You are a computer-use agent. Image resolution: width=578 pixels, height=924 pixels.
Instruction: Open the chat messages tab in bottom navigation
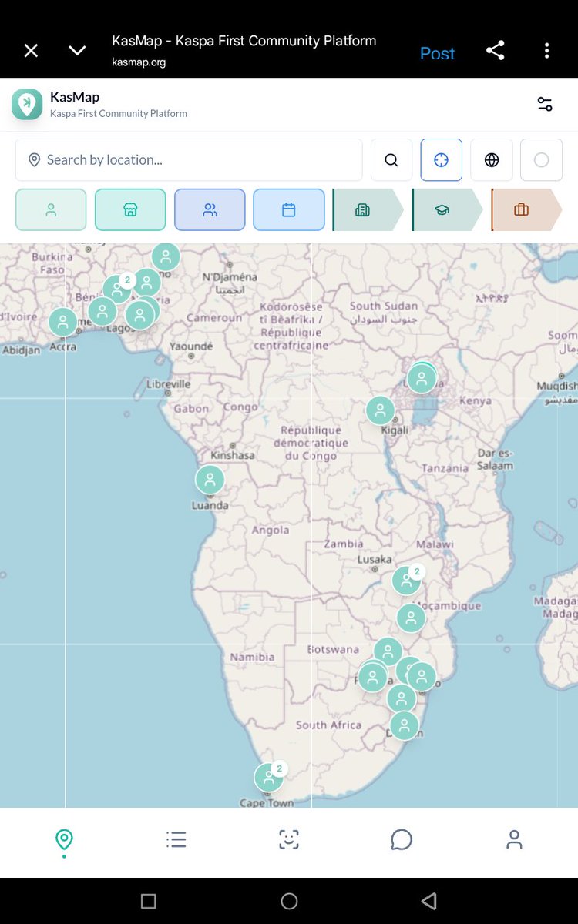pyautogui.click(x=402, y=839)
